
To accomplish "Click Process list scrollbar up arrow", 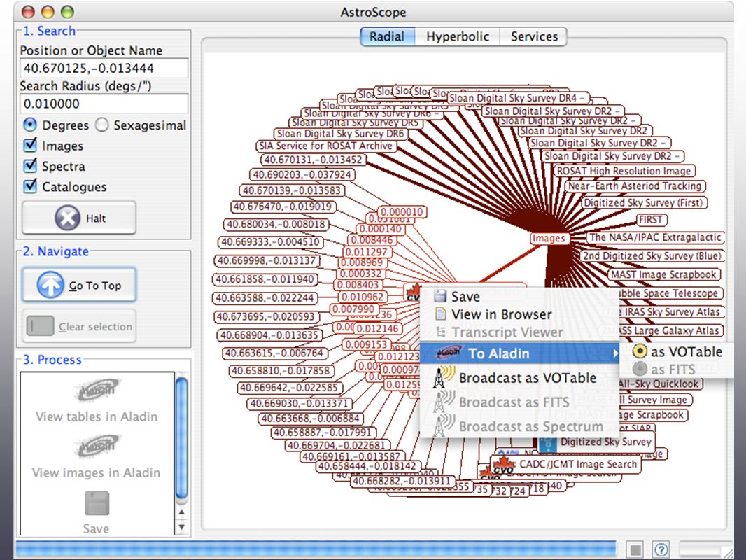I will tap(181, 512).
